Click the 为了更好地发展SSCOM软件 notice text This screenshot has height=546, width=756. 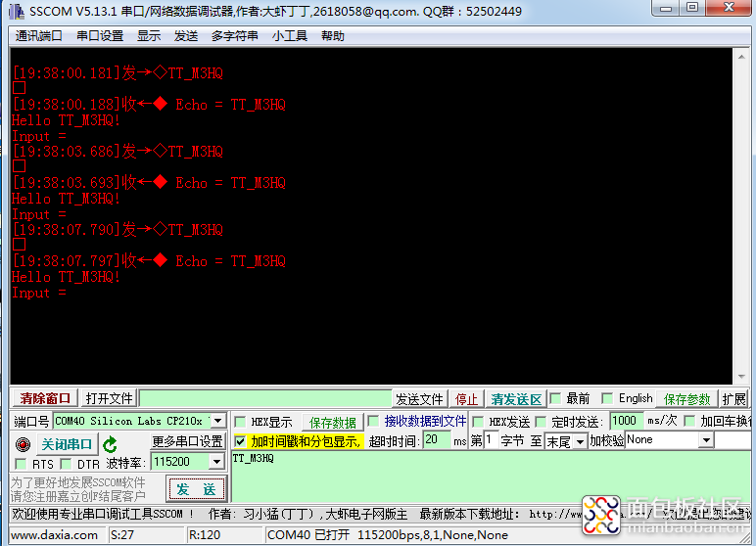[78, 482]
